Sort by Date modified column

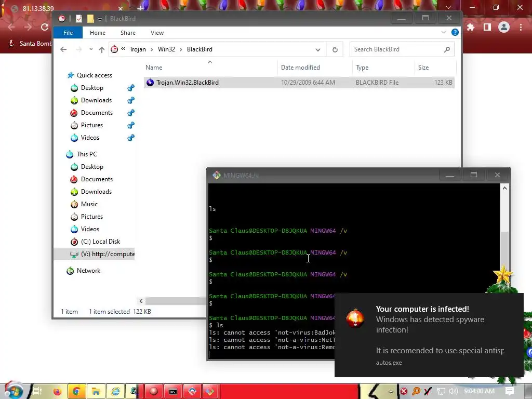click(300, 68)
